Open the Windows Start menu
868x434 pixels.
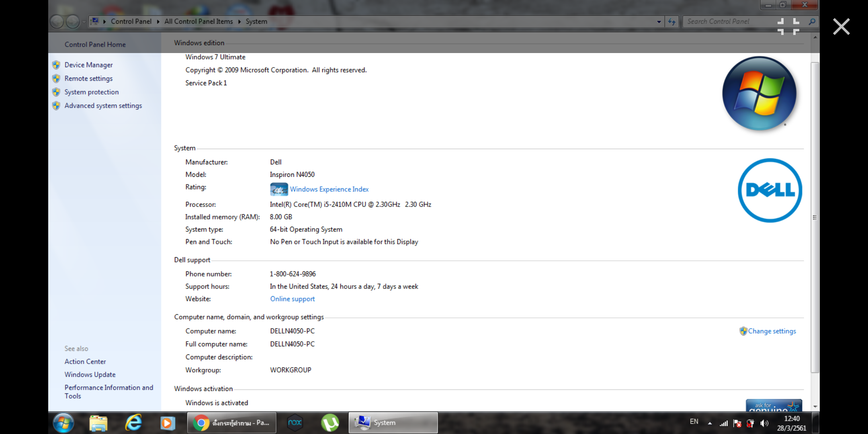[63, 423]
